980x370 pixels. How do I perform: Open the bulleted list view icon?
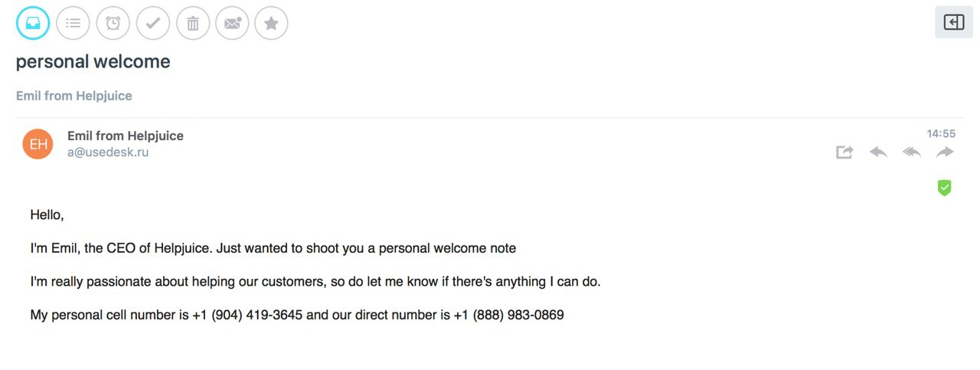[x=73, y=23]
